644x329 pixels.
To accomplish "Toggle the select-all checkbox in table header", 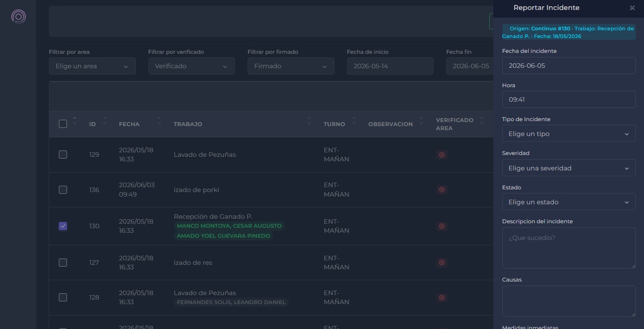I will [63, 124].
